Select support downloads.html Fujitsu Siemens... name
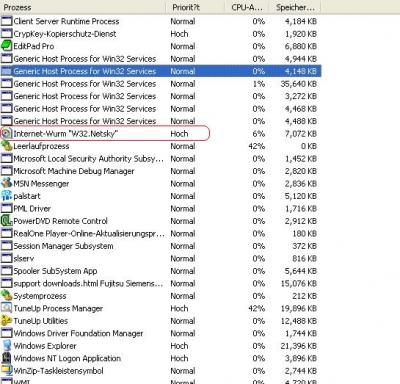 88,284
